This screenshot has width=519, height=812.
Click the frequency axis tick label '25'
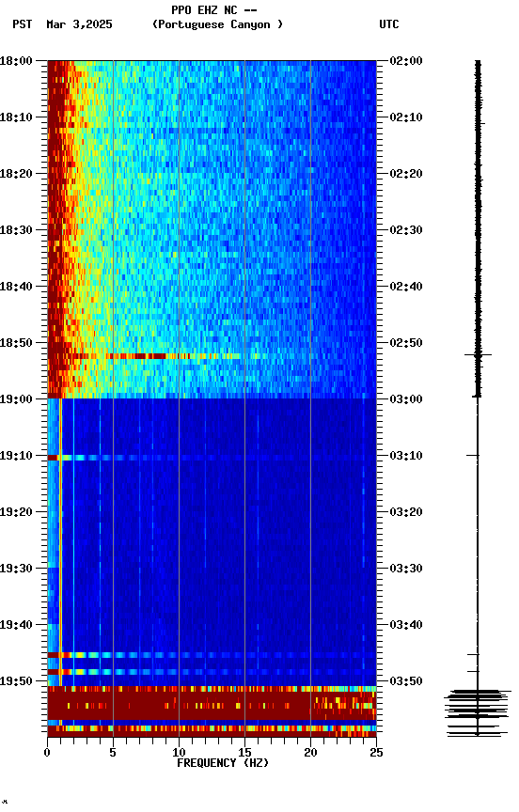[x=376, y=753]
